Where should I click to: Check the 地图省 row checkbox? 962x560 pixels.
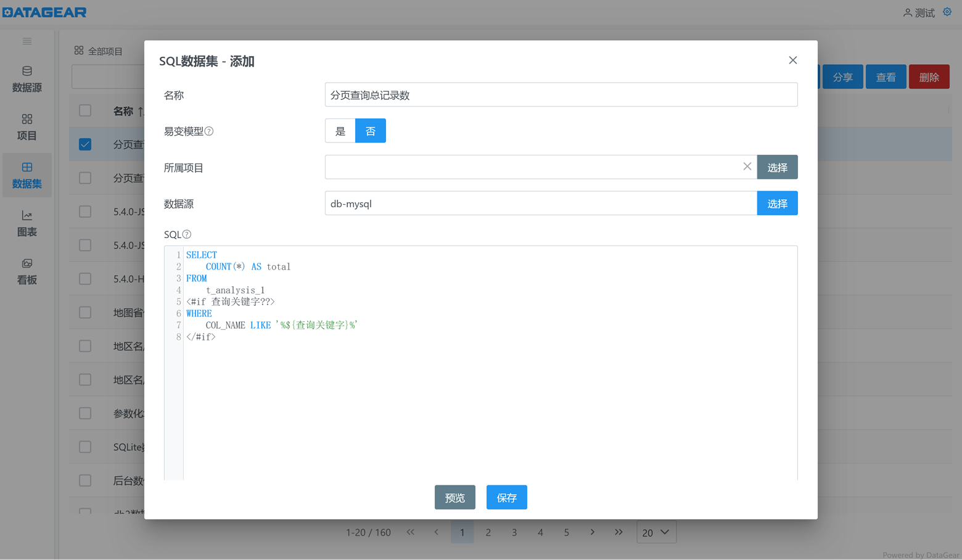85,312
